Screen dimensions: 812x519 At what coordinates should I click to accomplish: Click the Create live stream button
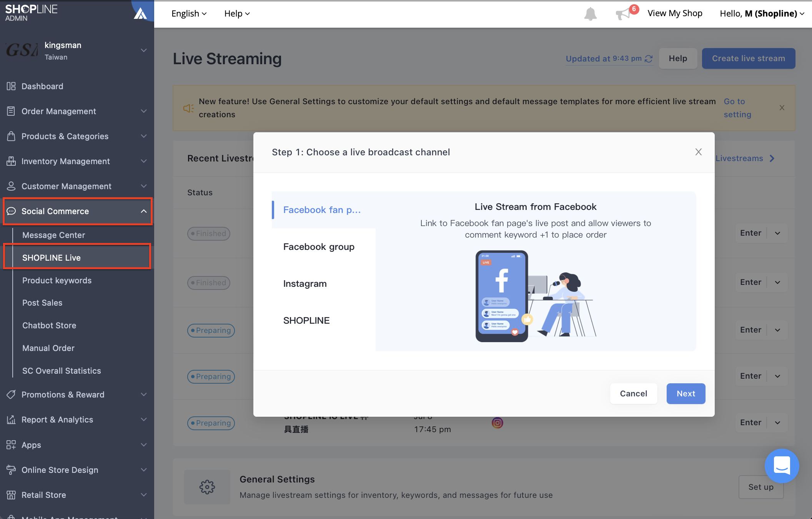click(x=749, y=58)
